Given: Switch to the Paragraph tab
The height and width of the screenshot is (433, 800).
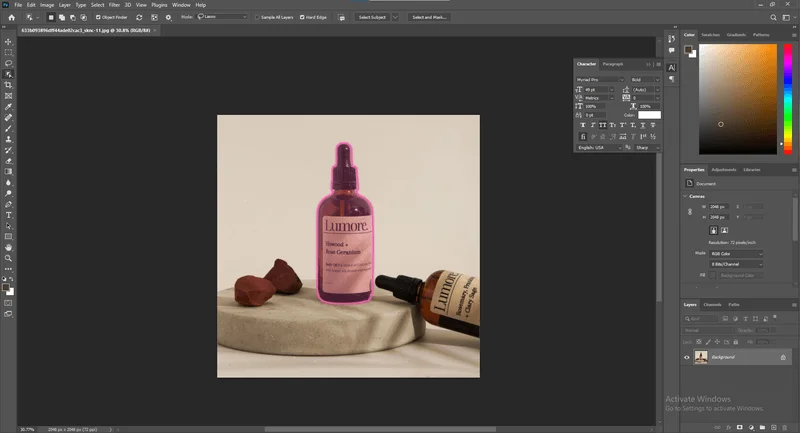Looking at the screenshot, I should tap(612, 64).
